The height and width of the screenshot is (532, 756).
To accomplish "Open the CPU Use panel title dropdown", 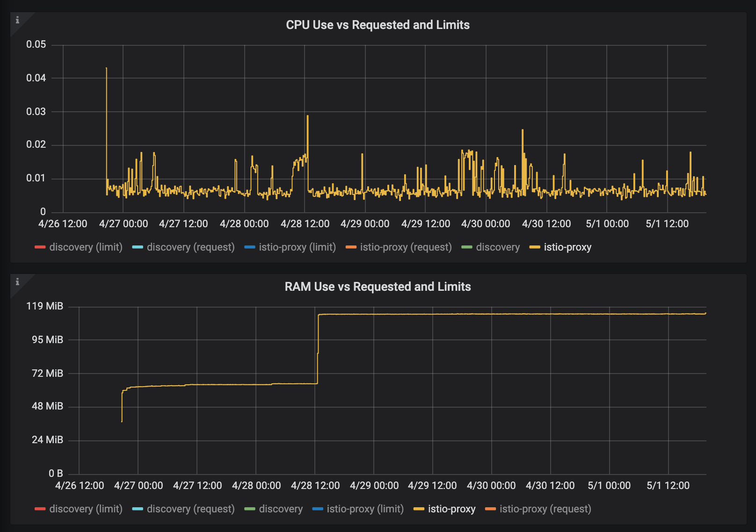I will click(378, 25).
